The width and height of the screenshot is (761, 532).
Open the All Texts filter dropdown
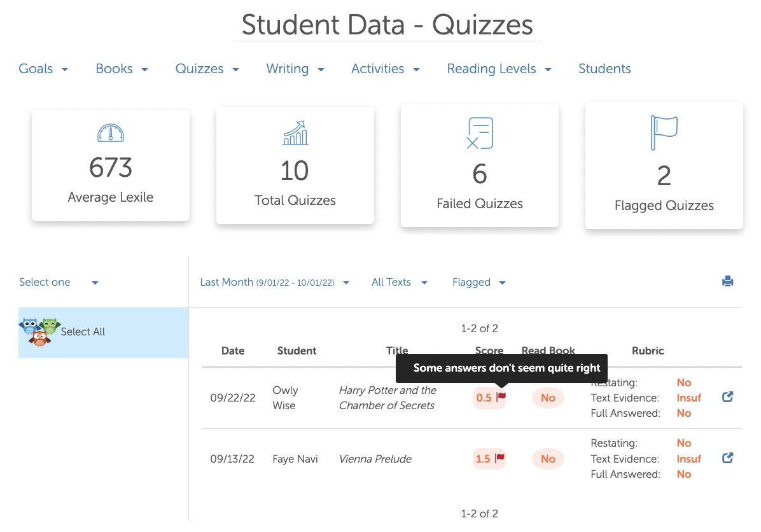click(399, 283)
